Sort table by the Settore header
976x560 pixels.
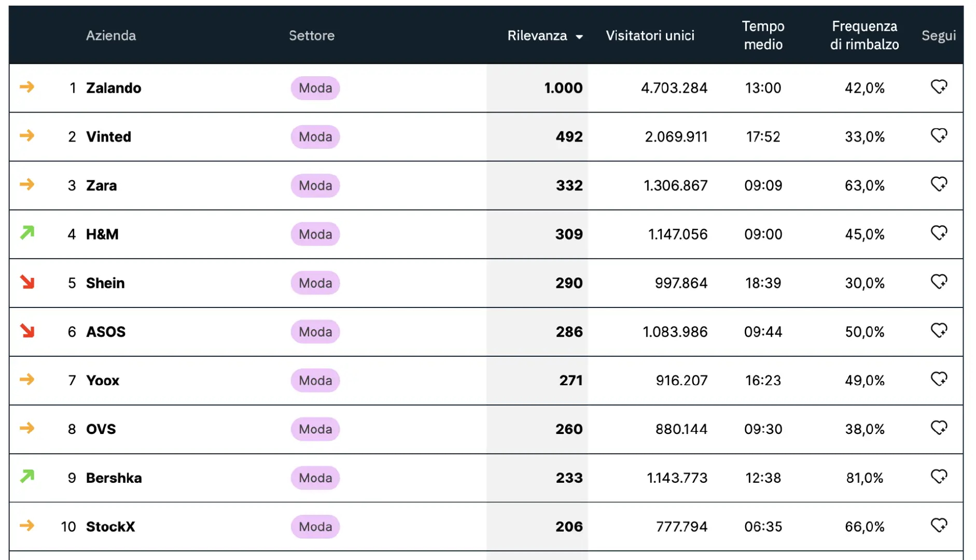click(x=312, y=35)
